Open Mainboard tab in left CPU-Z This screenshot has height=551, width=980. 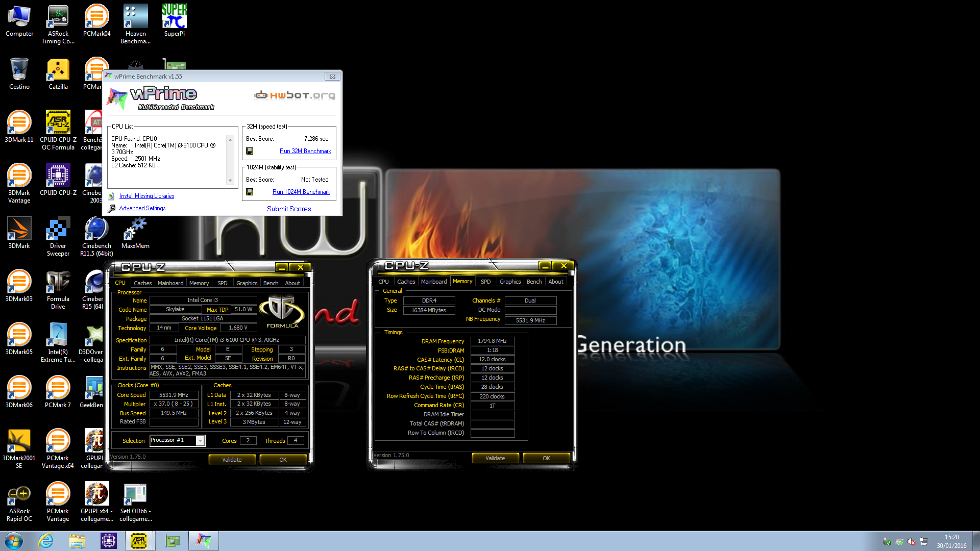pos(170,283)
